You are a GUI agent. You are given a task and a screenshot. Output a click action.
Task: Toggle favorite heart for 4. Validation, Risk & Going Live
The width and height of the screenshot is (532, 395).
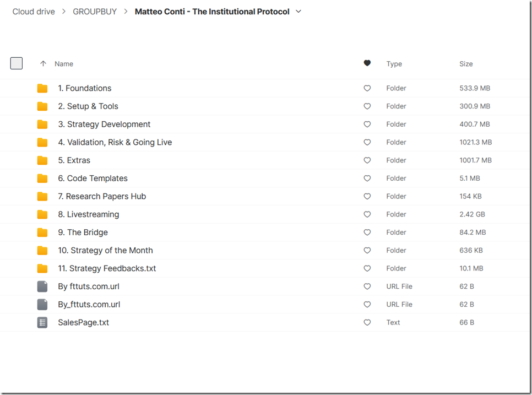coord(367,142)
